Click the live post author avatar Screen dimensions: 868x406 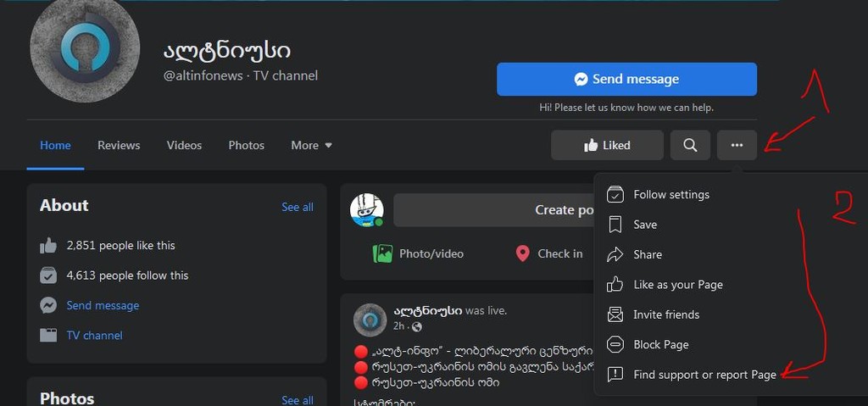click(370, 320)
